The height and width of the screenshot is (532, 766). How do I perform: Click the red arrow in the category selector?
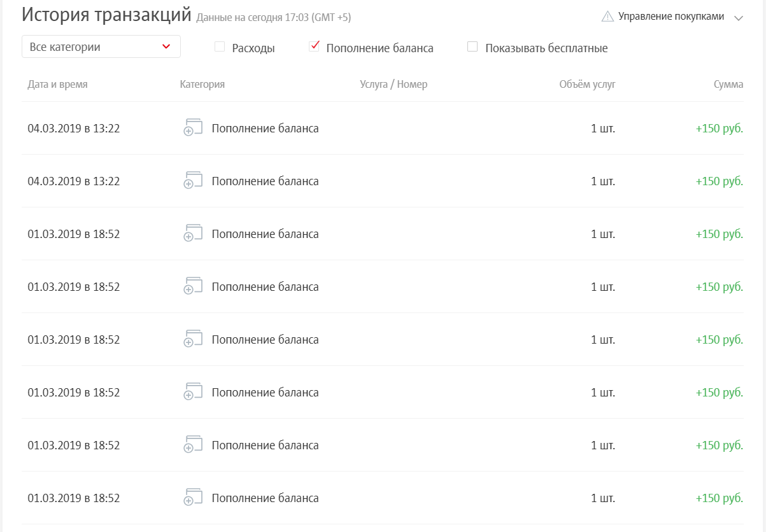pos(166,47)
